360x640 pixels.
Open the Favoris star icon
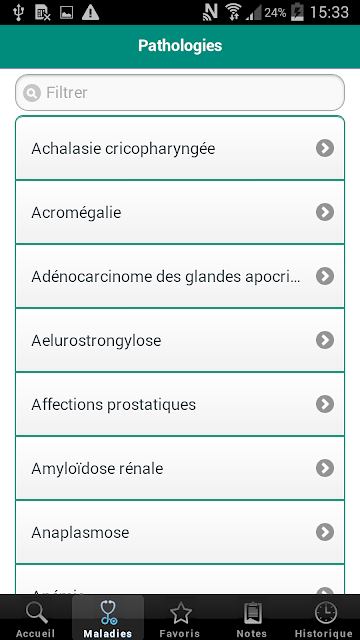coord(180,613)
